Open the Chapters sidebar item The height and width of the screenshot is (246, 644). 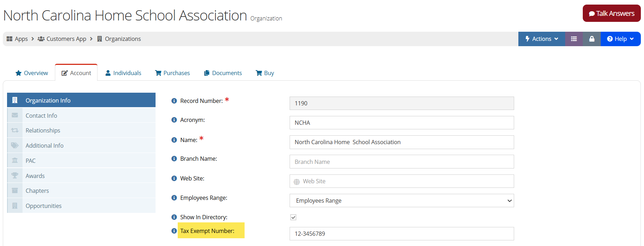[81, 191]
